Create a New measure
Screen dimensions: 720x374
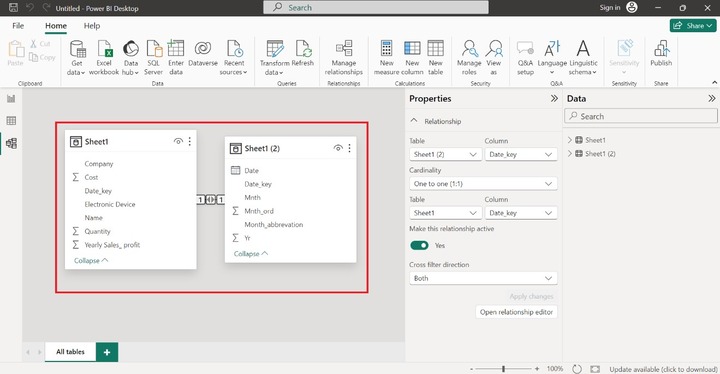387,57
